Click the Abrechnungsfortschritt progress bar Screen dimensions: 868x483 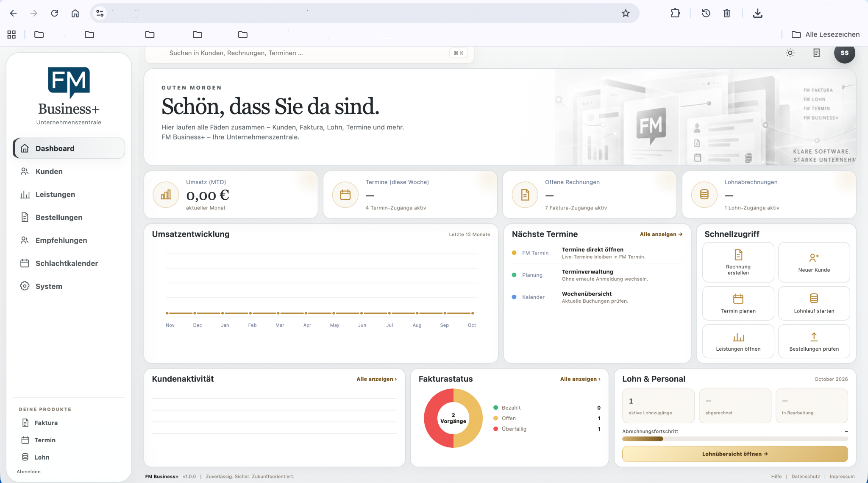pyautogui.click(x=735, y=439)
